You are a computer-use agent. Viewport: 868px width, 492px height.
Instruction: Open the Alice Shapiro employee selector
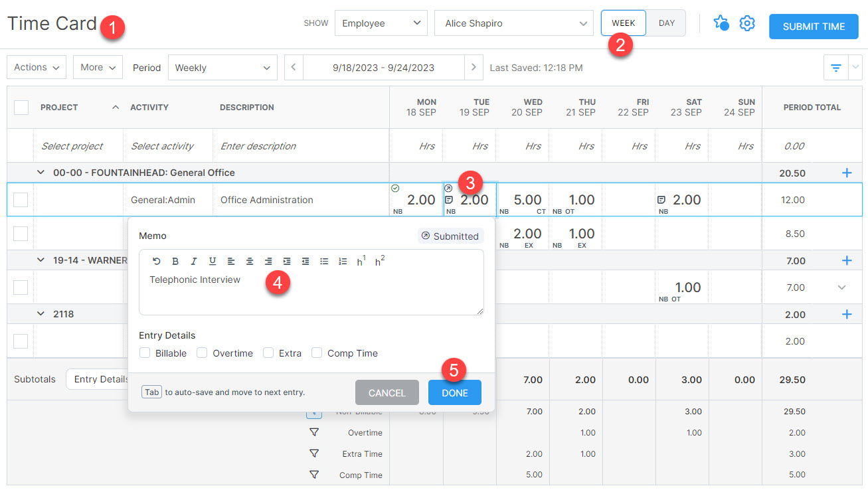[x=513, y=23]
